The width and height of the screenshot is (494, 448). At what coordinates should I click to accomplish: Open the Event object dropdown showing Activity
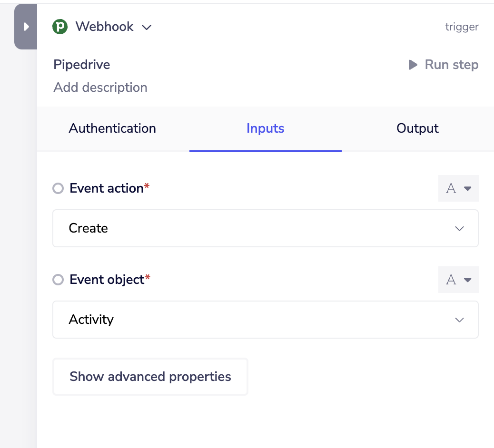[x=257, y=320]
